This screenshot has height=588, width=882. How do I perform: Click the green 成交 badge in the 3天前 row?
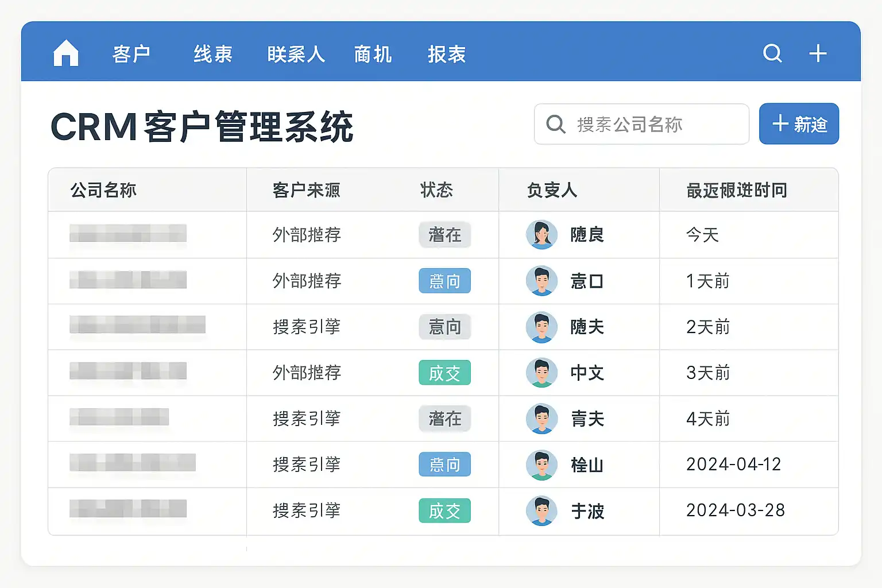click(444, 373)
